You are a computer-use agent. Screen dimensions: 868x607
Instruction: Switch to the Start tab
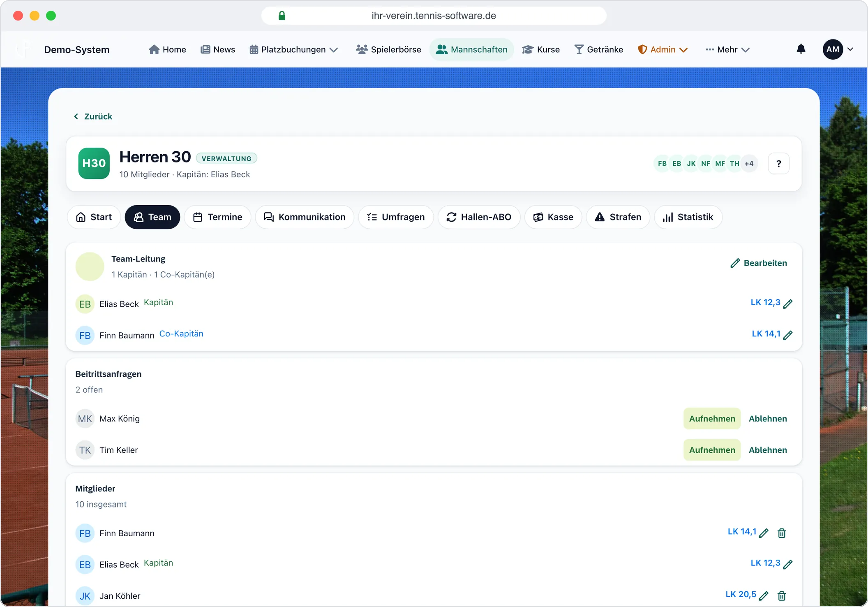tap(94, 217)
